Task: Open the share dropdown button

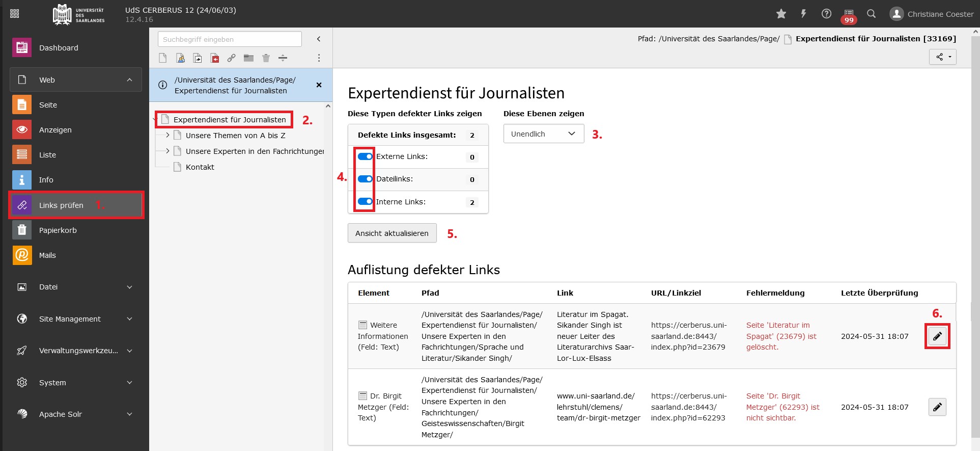Action: 943,57
